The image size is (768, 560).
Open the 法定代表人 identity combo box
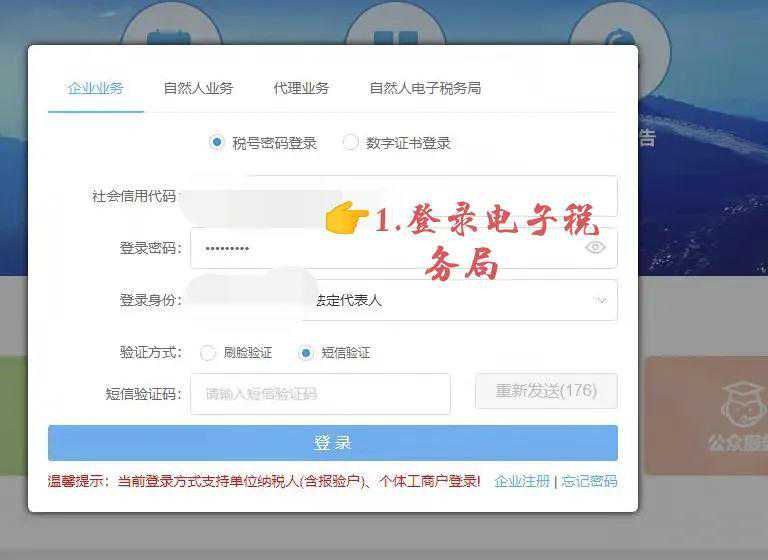404,300
